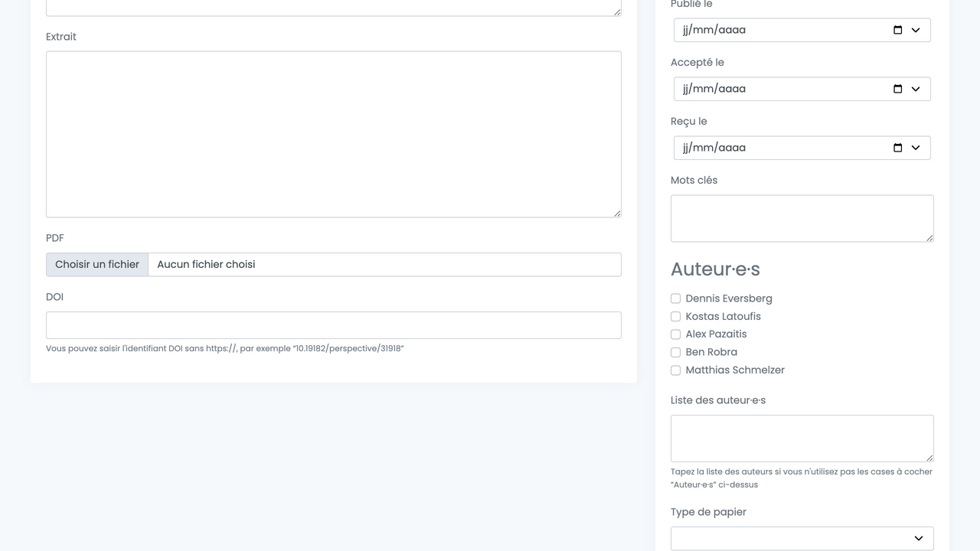Expand the Reçu le dropdown chevron
The image size is (980, 551).
pyautogui.click(x=916, y=148)
